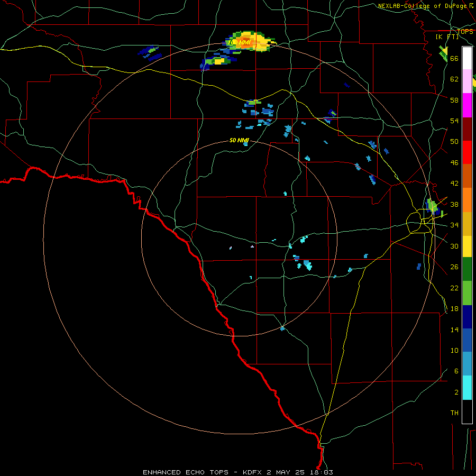The image size is (476, 476).
Task: Pick the navy swatch on the color scale
Action: (x=467, y=317)
